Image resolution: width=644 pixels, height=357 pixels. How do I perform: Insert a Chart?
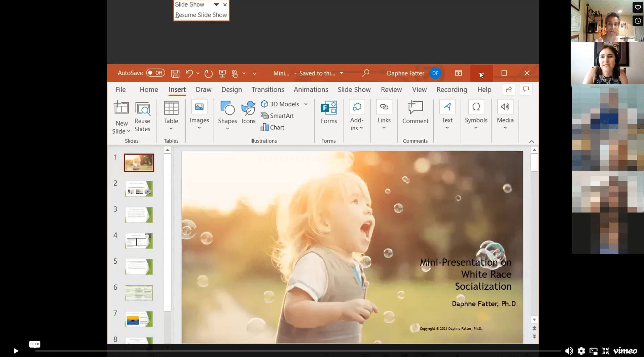[x=273, y=127]
